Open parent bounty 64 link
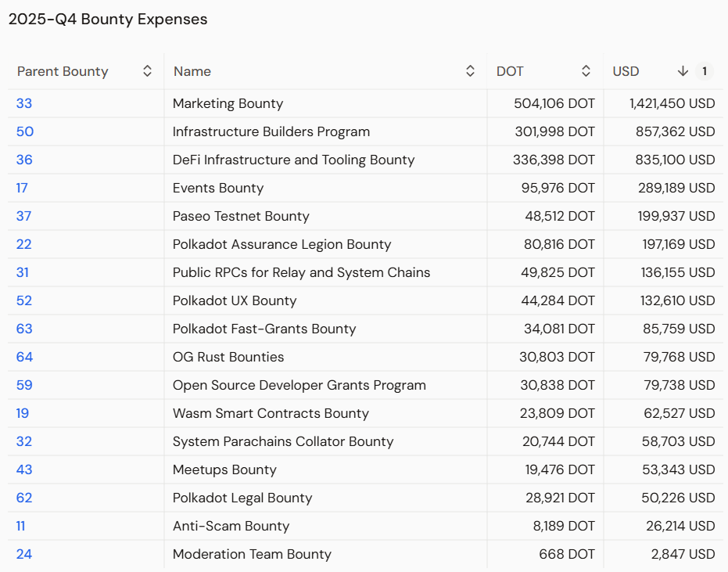Image resolution: width=728 pixels, height=572 pixels. click(x=25, y=357)
